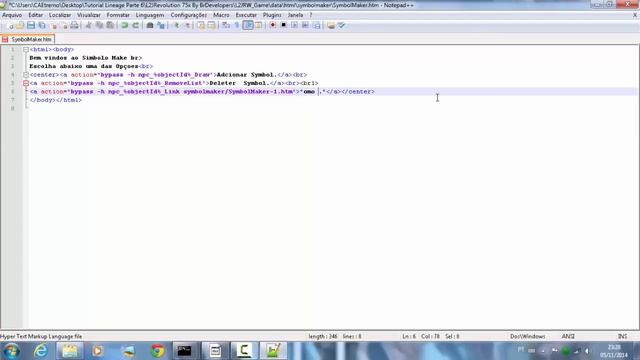Open the Windows Start menu
This screenshot has height=360, width=640.
(11, 351)
